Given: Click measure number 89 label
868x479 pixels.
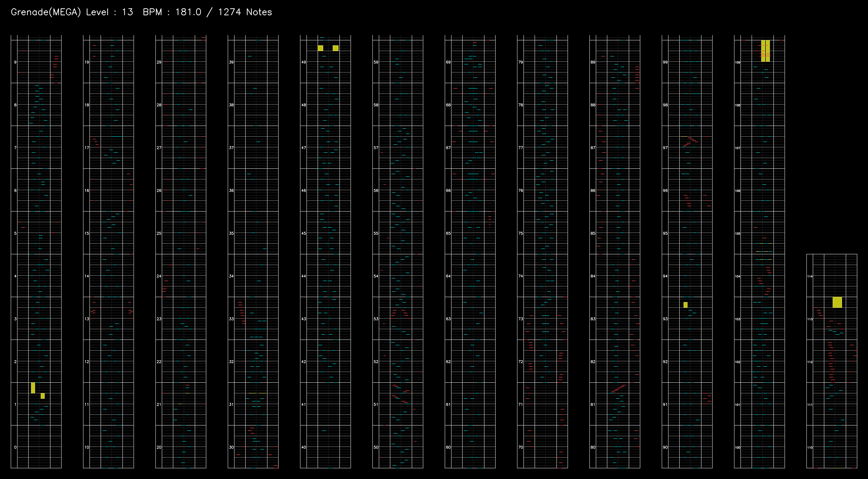Looking at the screenshot, I should [593, 62].
